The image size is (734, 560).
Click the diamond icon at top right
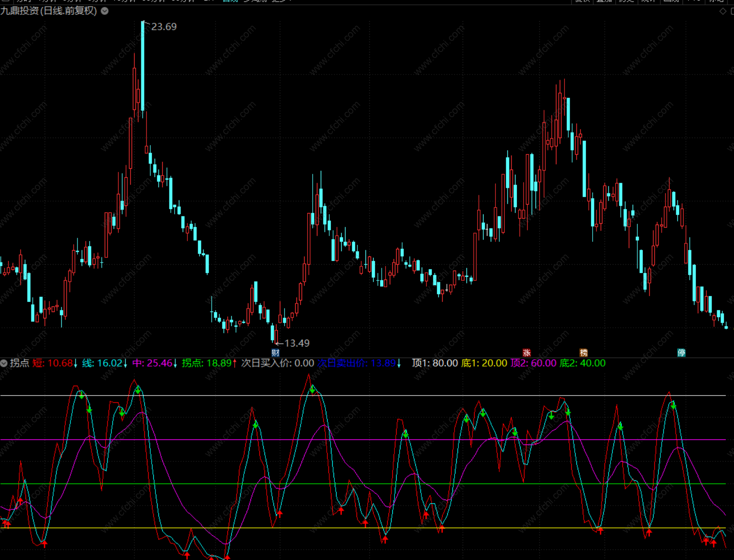click(722, 11)
